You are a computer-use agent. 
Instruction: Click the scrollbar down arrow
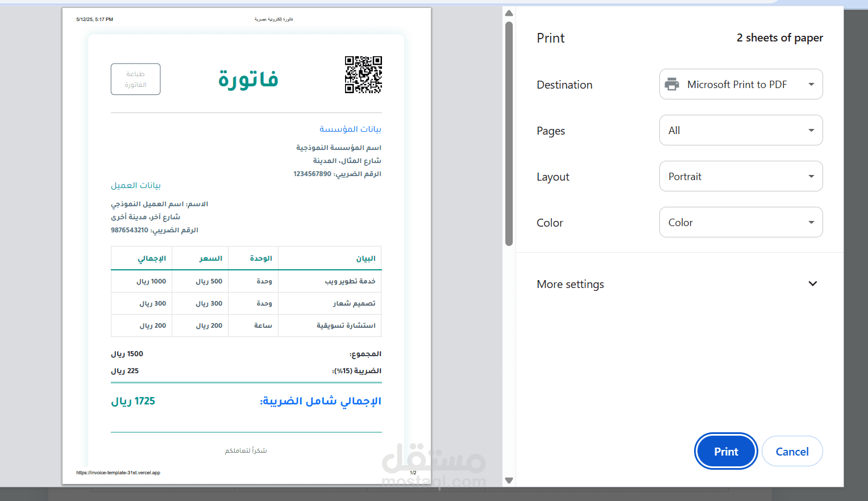(508, 479)
